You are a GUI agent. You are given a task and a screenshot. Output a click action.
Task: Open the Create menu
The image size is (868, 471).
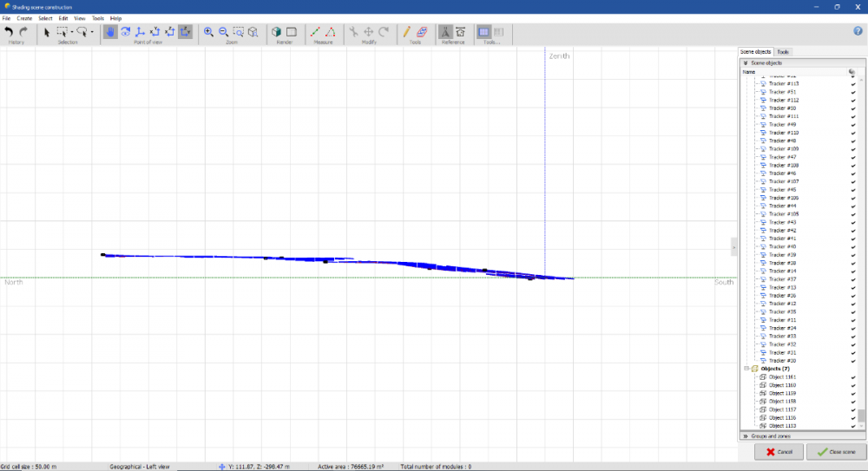pos(24,18)
